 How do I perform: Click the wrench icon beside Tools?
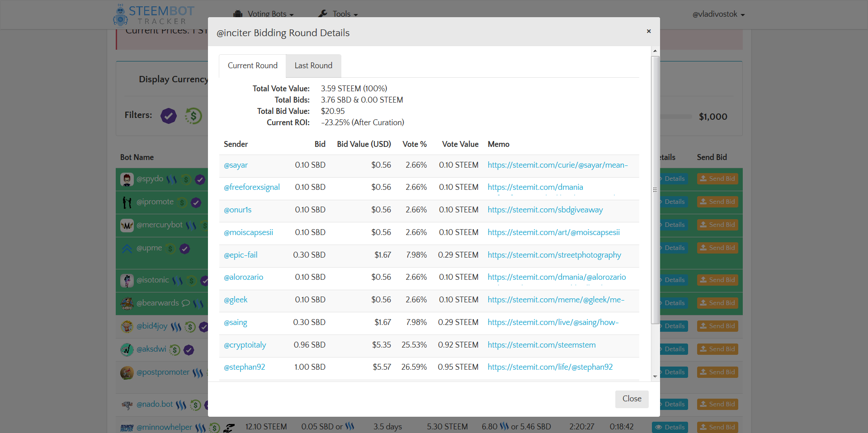click(323, 14)
